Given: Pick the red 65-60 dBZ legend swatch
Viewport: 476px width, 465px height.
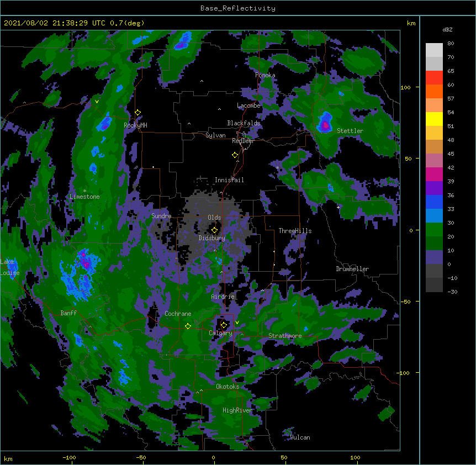Looking at the screenshot, I should 434,78.
